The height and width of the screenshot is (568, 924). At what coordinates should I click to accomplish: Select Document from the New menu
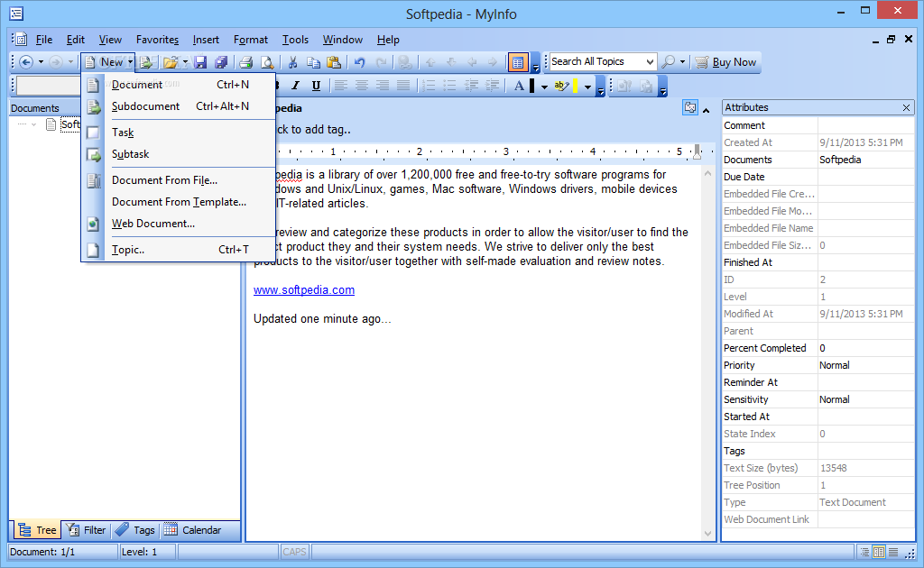[179, 85]
